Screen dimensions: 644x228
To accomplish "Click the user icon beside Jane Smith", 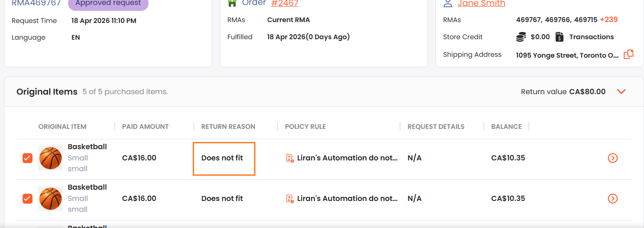I will (x=448, y=4).
